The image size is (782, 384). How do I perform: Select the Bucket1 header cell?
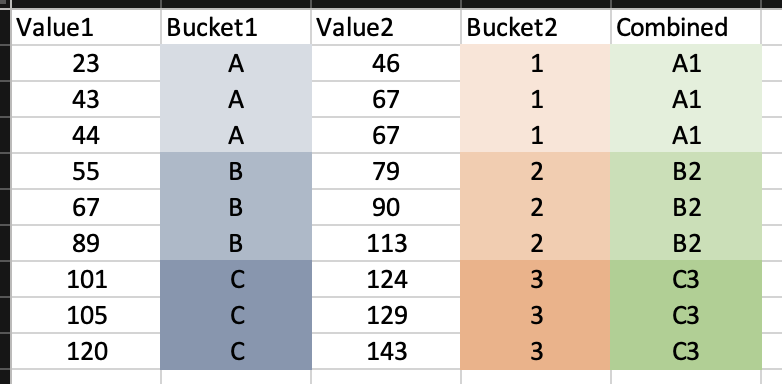click(236, 27)
